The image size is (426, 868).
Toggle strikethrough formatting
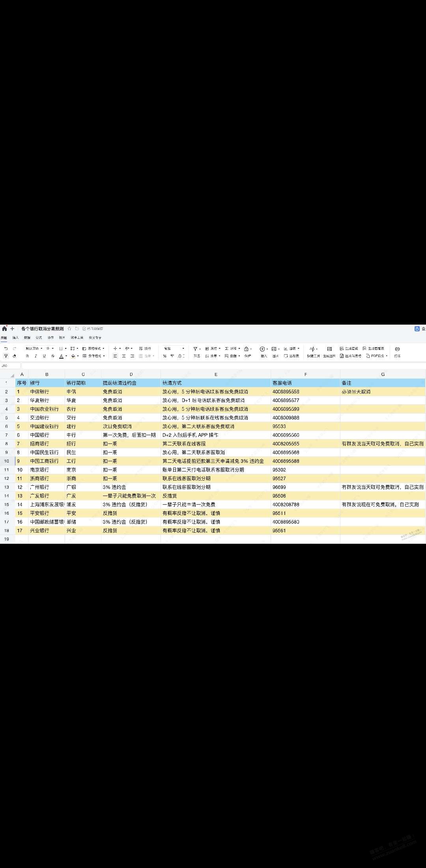pos(53,356)
